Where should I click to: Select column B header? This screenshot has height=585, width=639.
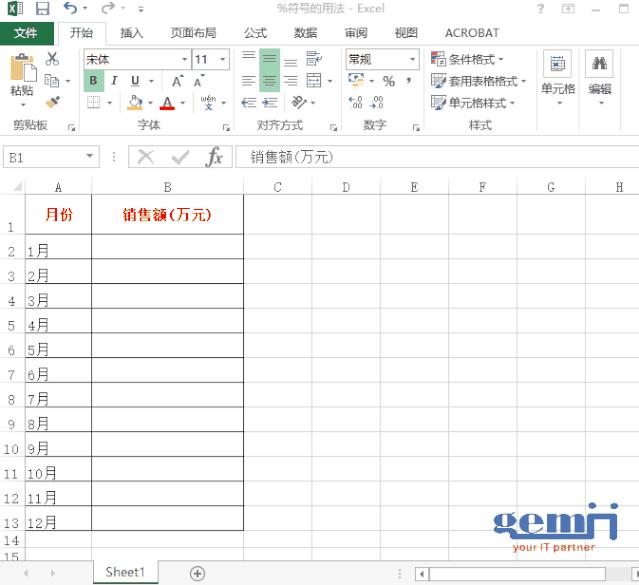click(x=167, y=187)
